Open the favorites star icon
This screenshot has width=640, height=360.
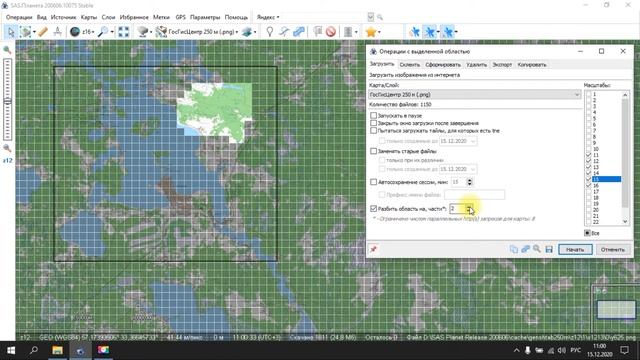click(x=371, y=32)
